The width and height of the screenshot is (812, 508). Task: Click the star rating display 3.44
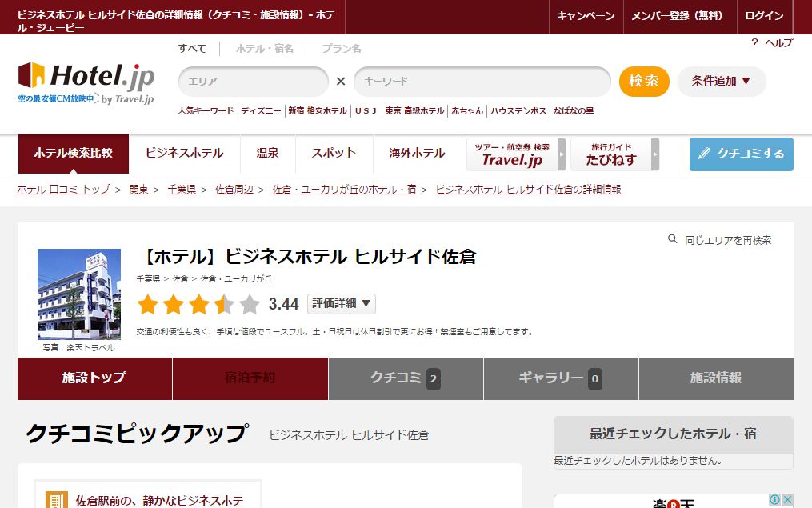tap(218, 304)
